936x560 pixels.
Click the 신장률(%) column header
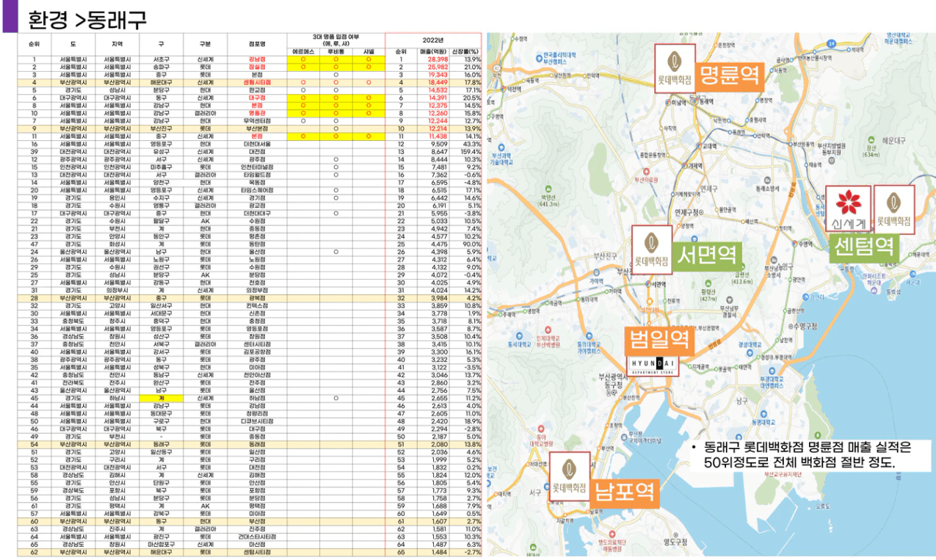(x=465, y=51)
